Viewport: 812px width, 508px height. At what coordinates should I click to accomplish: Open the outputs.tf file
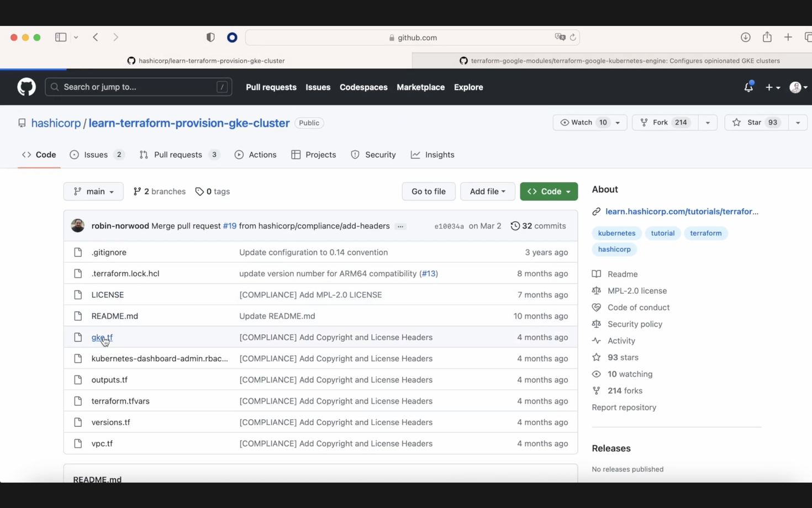pyautogui.click(x=109, y=380)
